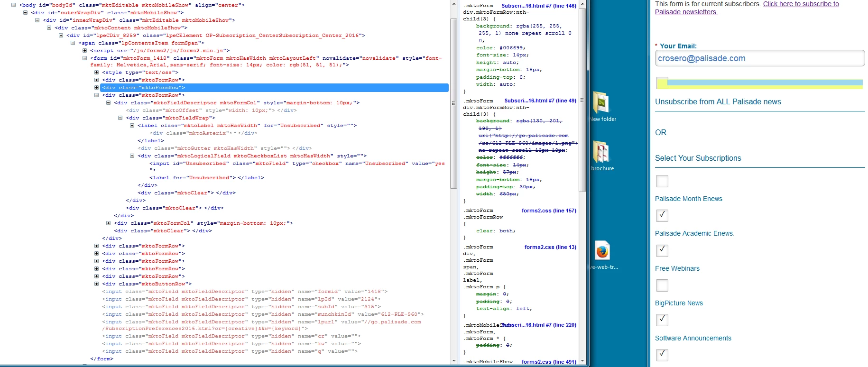Collapse the mktoFieldWrap div node
868x367 pixels.
pos(120,118)
